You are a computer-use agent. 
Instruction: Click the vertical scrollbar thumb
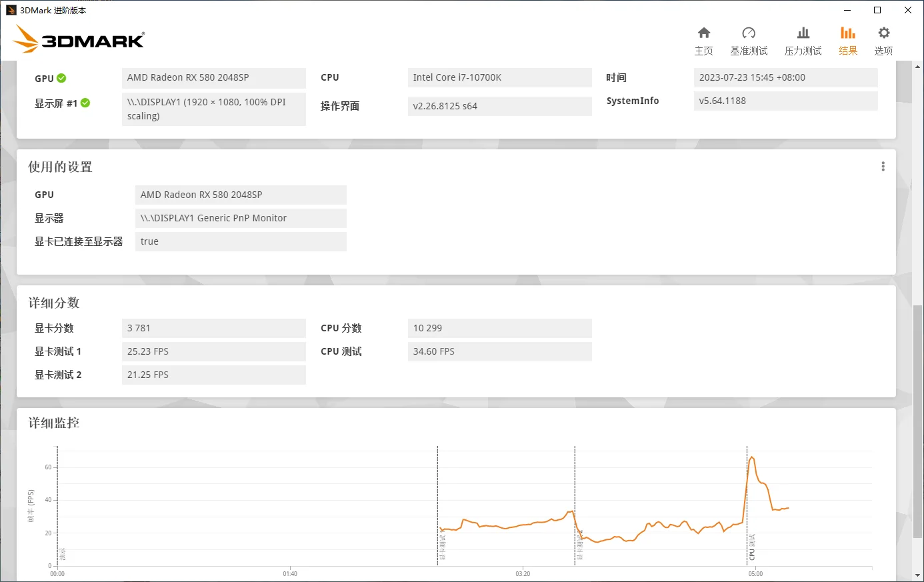[918, 300]
